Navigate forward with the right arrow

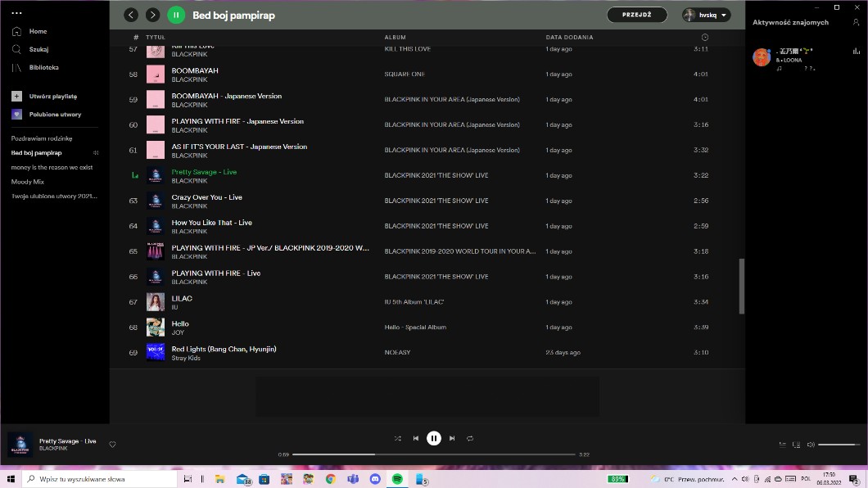point(153,15)
